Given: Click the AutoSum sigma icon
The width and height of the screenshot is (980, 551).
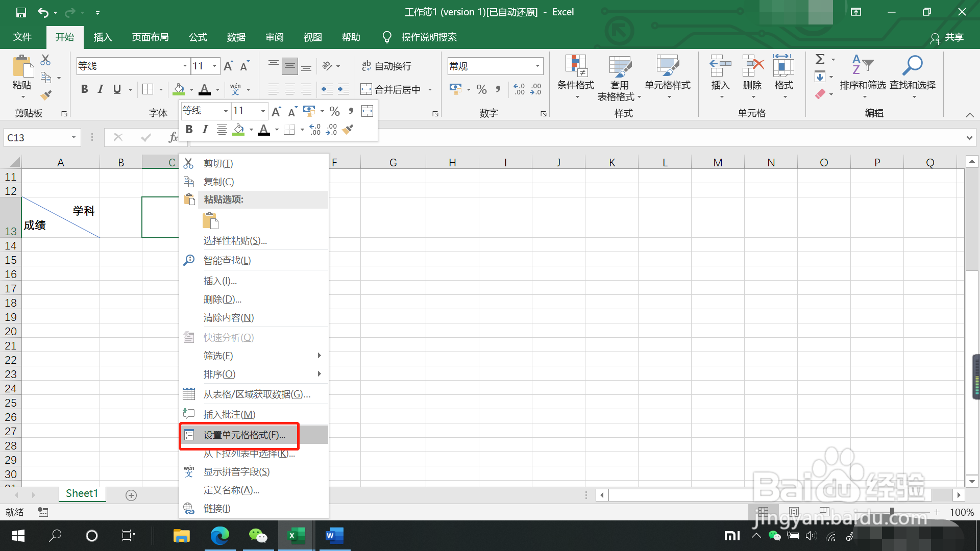Looking at the screenshot, I should pos(820,59).
